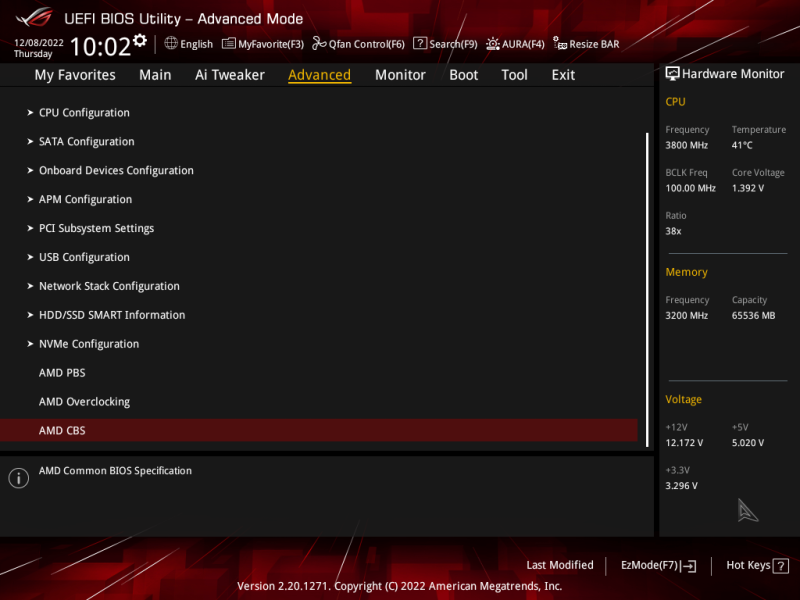Viewport: 800px width, 600px height.
Task: Change the BIOS language from English
Action: 188,43
